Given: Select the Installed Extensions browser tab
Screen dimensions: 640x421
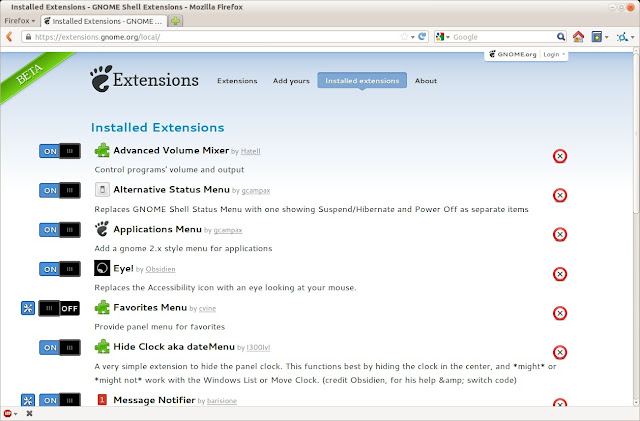Looking at the screenshot, I should pyautogui.click(x=104, y=21).
